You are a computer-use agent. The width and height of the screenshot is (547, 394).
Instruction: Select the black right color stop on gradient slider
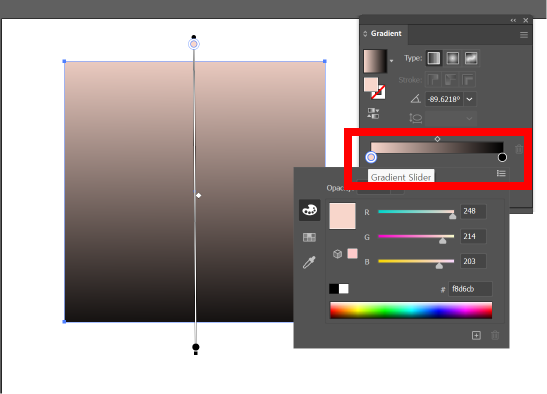502,157
